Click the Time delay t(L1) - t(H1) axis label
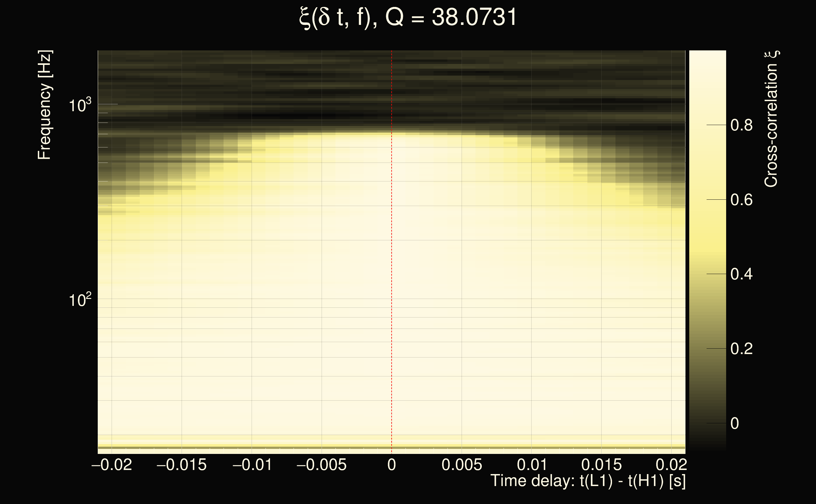The height and width of the screenshot is (504, 816). (588, 481)
